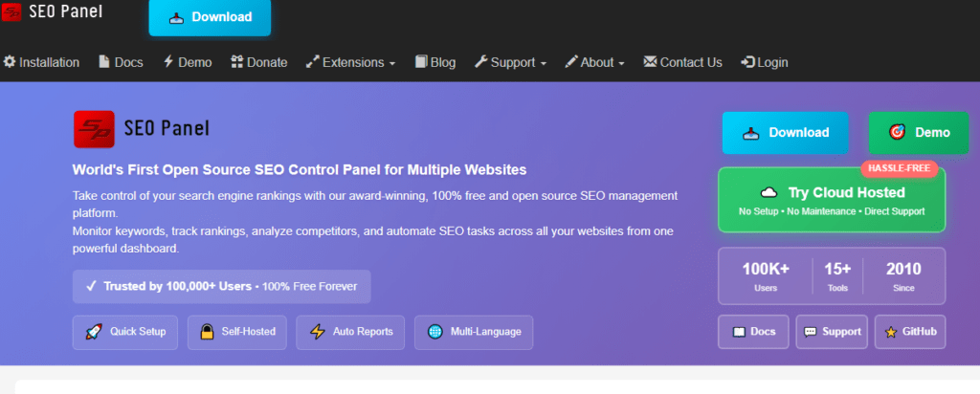Launch the green Demo button
Viewport: 980px width, 394px height.
click(919, 133)
